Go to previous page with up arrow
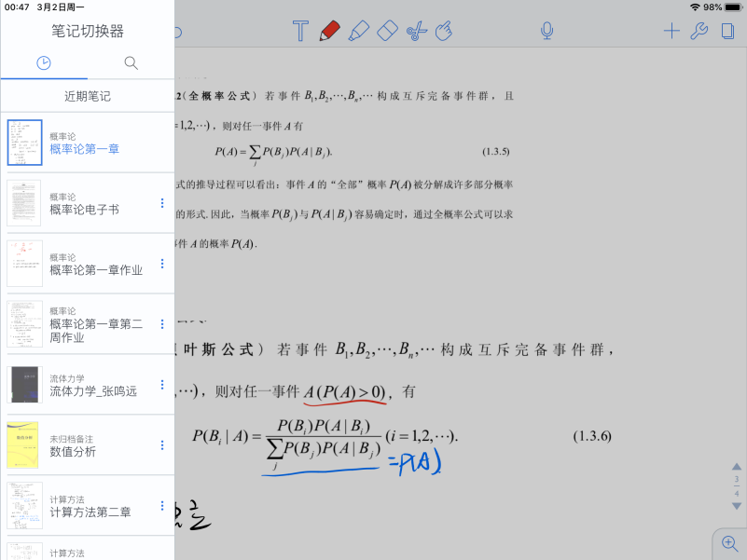The image size is (747, 560). [736, 467]
